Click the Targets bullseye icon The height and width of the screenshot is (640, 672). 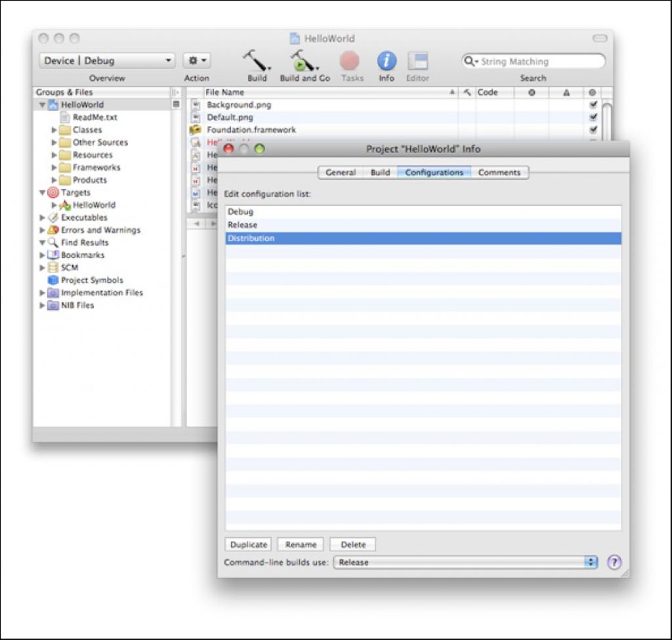coord(53,192)
